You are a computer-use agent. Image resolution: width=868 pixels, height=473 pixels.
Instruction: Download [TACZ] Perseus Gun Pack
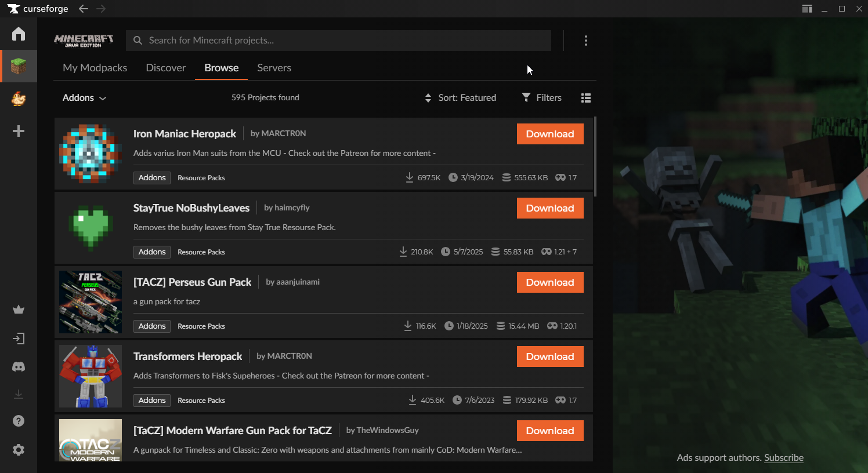(x=550, y=282)
